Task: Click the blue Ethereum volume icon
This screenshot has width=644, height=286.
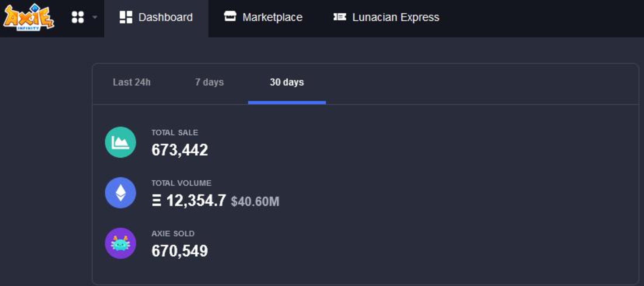Action: [x=121, y=193]
